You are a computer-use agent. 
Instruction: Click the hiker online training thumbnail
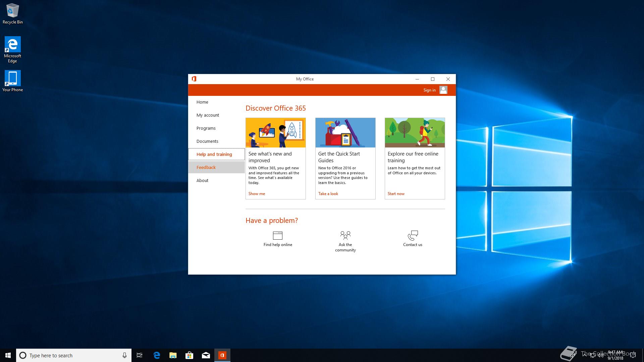415,133
